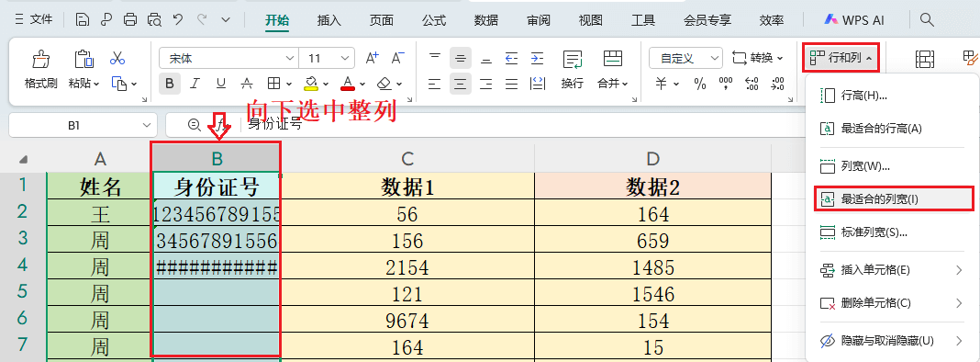Open borders dropdown arrow

[x=289, y=84]
